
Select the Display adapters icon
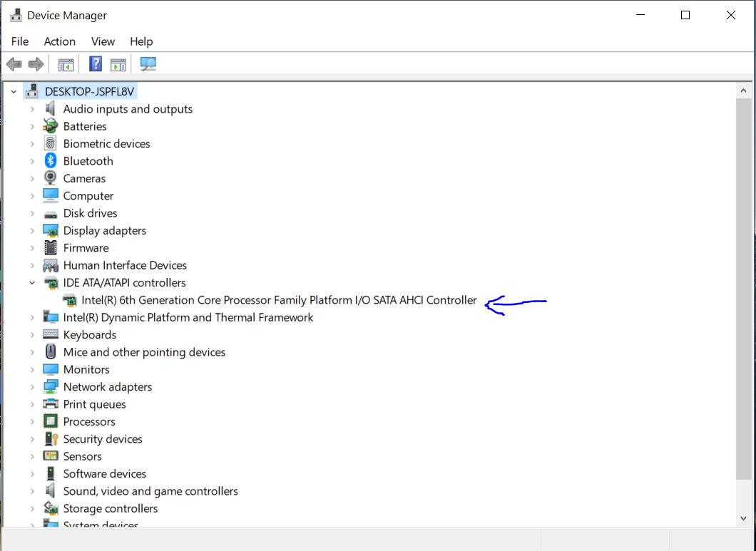tap(50, 230)
